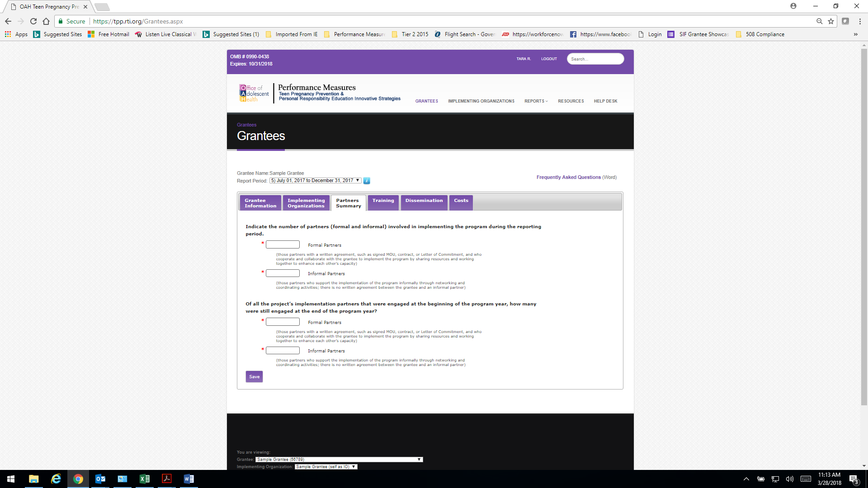This screenshot has height=488, width=868.
Task: Open Excel from the taskbar
Action: point(145,479)
